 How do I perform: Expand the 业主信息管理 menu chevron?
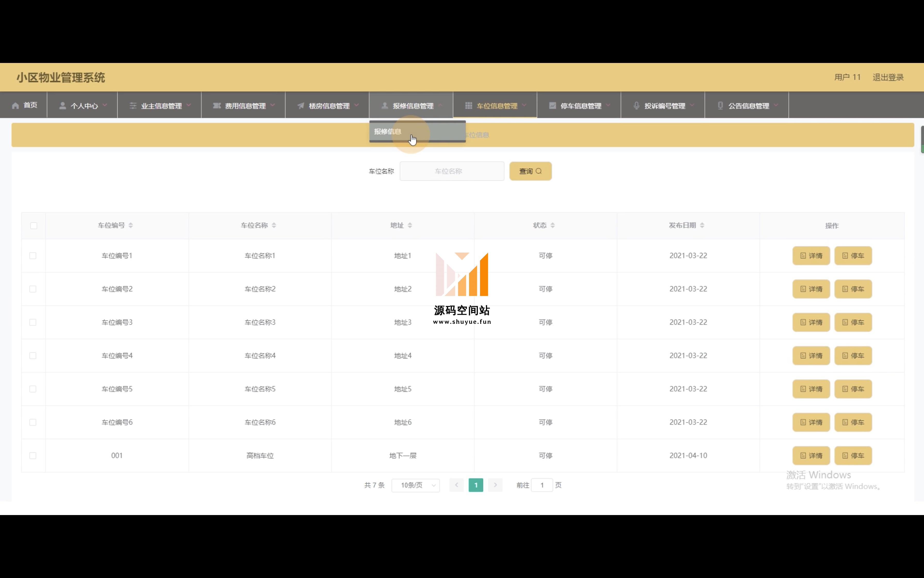[189, 105]
